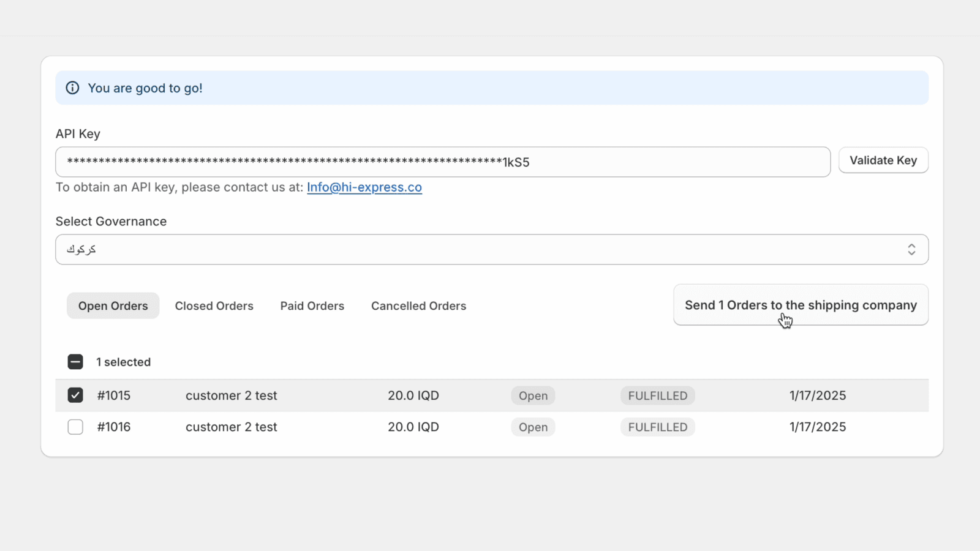The width and height of the screenshot is (980, 551).
Task: View the Cancelled Orders tab
Action: pyautogui.click(x=418, y=305)
